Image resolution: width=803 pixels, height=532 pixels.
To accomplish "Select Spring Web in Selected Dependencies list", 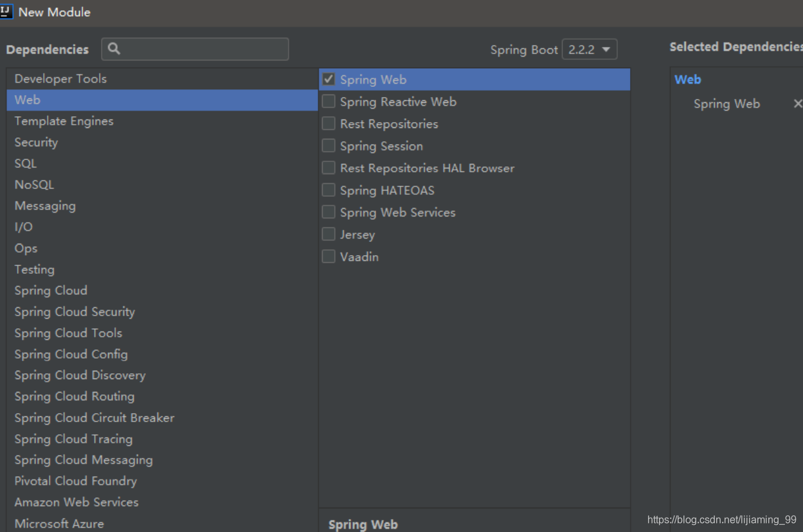I will click(x=726, y=103).
